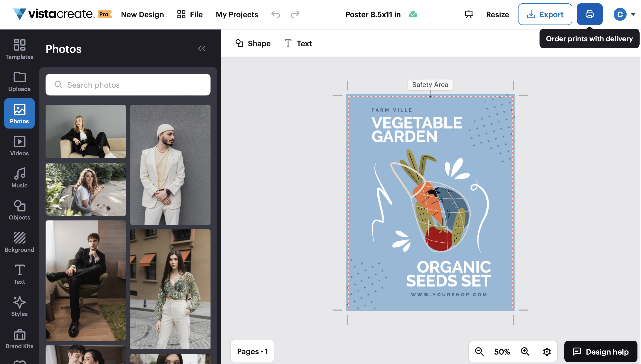The width and height of the screenshot is (641, 364).
Task: Toggle the Safety Area indicator
Action: (x=430, y=84)
